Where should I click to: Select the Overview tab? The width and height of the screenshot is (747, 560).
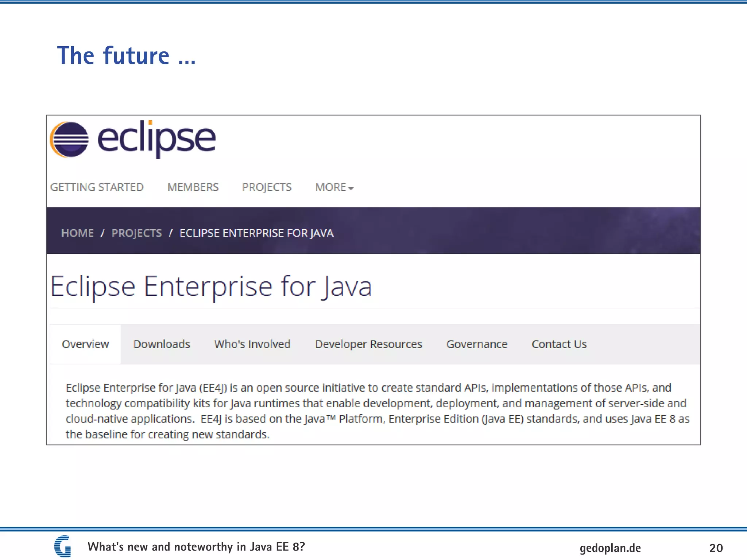click(85, 344)
